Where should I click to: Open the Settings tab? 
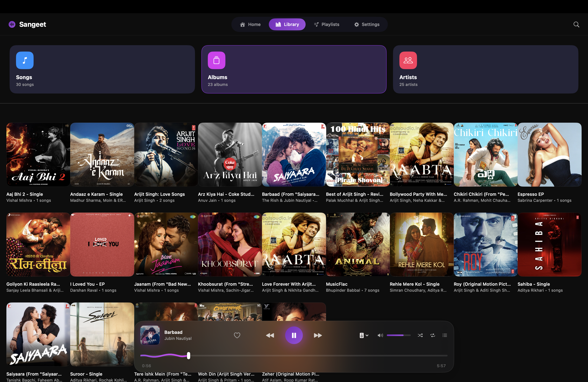click(x=367, y=24)
